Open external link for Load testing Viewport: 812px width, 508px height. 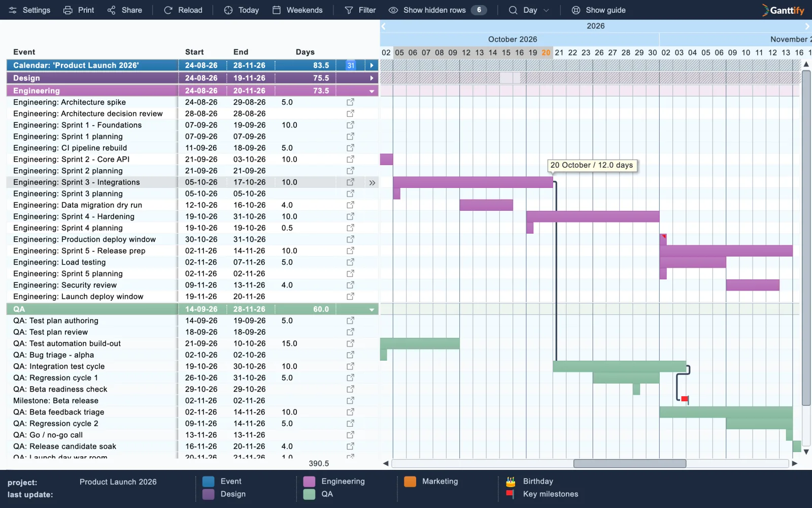350,262
